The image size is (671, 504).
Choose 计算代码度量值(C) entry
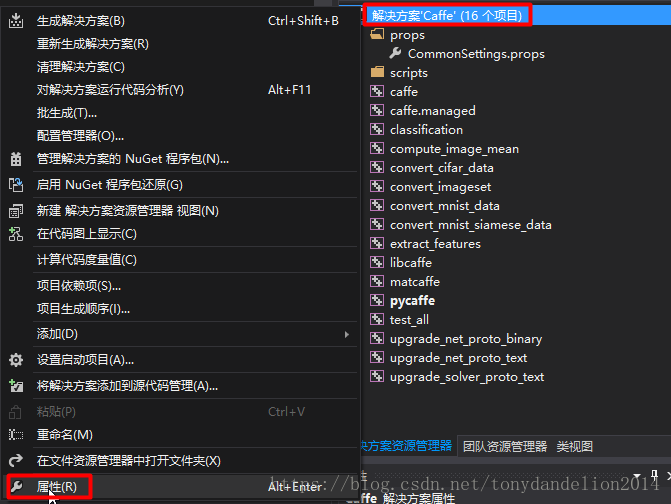click(x=87, y=260)
